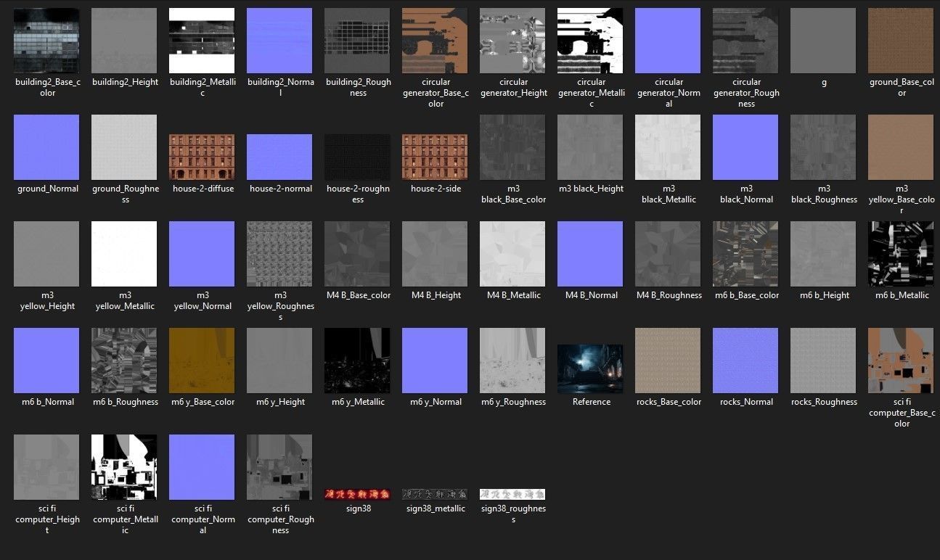Select M4 B_Metallic thumbnail
This screenshot has height=560, width=940.
click(x=512, y=254)
